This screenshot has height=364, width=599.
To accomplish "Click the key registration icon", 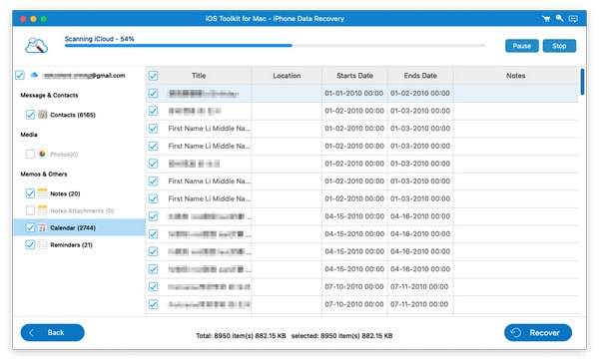I will 560,18.
